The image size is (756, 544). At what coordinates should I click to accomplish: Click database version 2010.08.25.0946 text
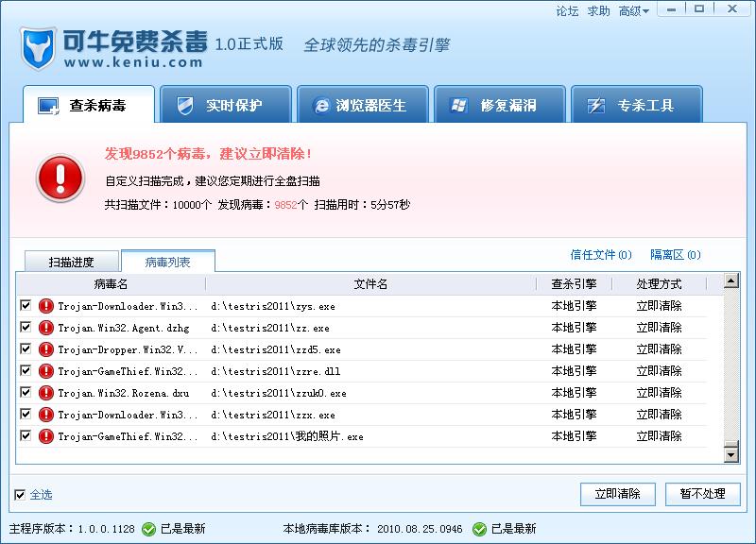point(420,529)
